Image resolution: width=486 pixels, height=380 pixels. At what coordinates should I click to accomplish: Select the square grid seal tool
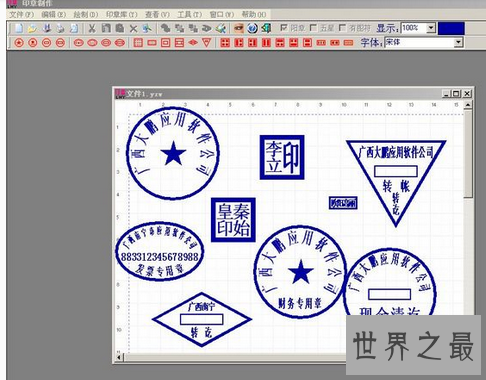tap(138, 43)
